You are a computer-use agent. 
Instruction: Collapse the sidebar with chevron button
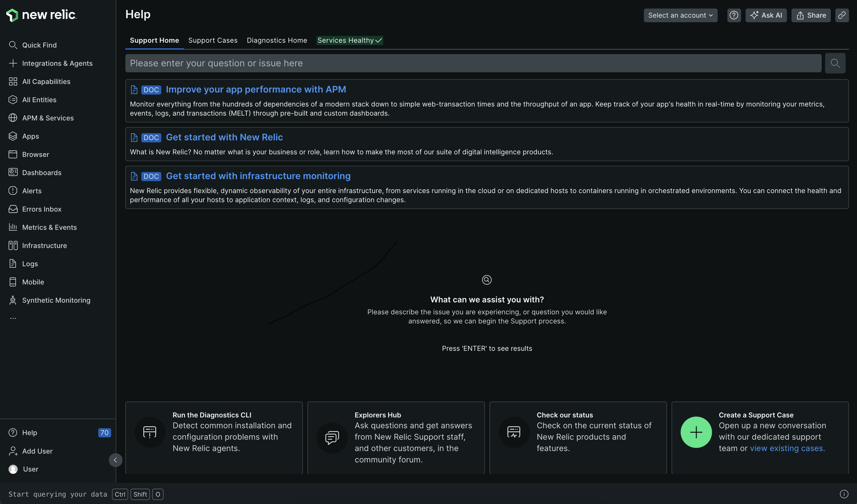(x=115, y=460)
